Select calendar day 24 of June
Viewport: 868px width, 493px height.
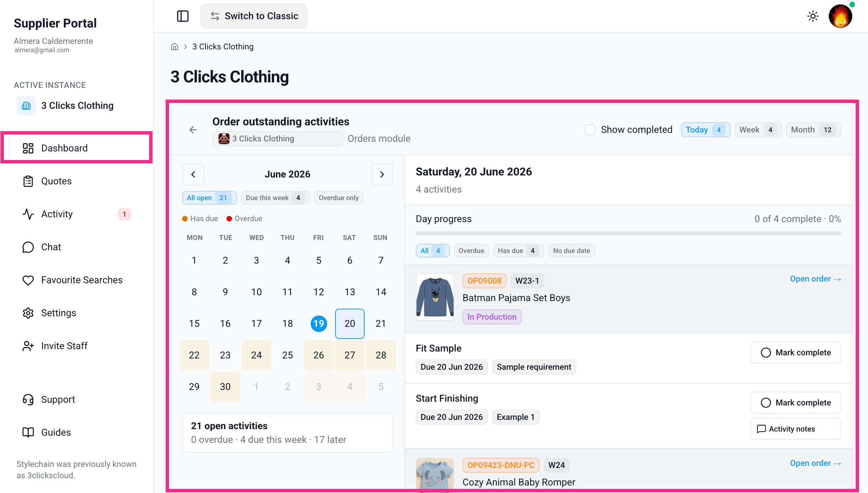pos(256,355)
